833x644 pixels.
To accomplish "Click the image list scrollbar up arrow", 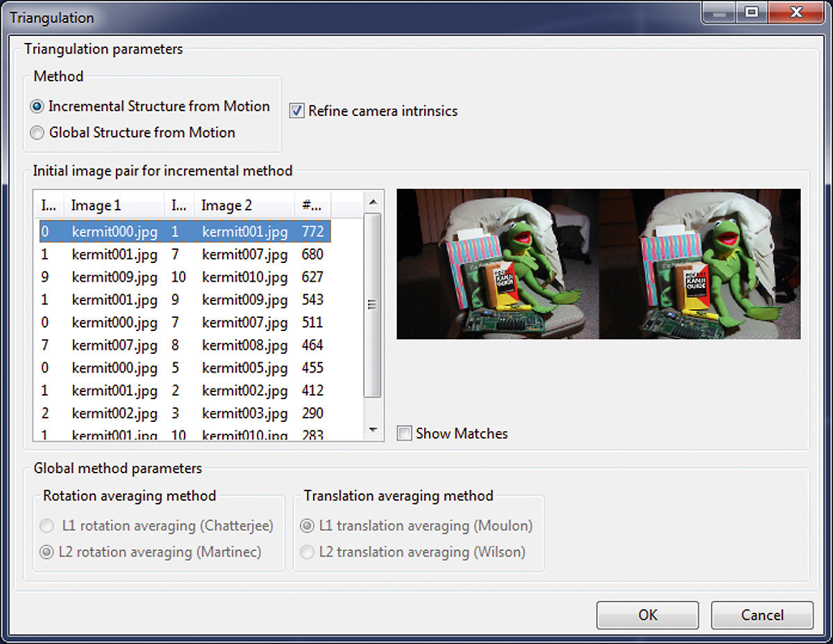I will (x=373, y=201).
